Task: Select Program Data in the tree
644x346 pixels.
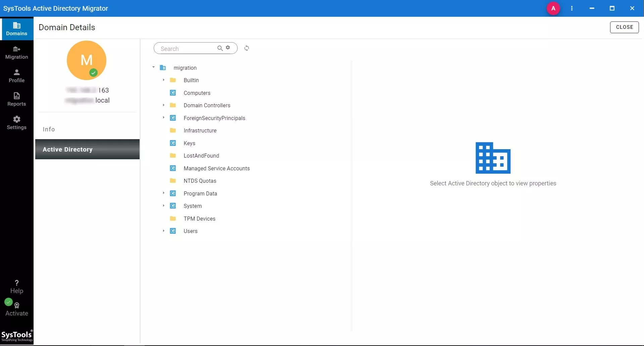Action: click(200, 193)
